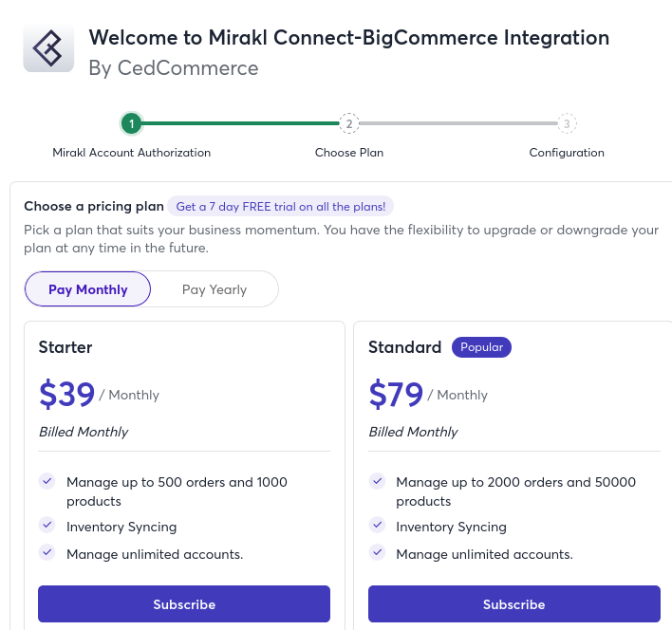This screenshot has width=672, height=630.
Task: Click the Popular badge on Standard
Action: pos(481,347)
